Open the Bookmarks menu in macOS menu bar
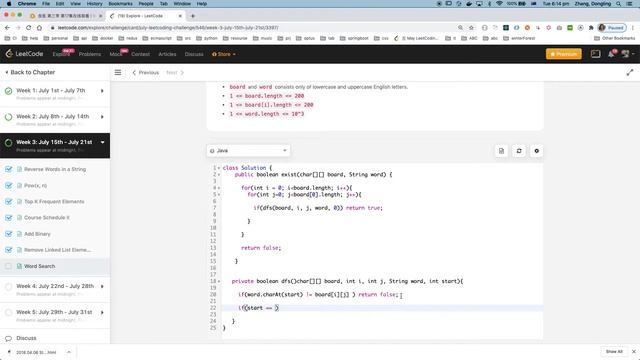The image size is (640, 360). [120, 4]
